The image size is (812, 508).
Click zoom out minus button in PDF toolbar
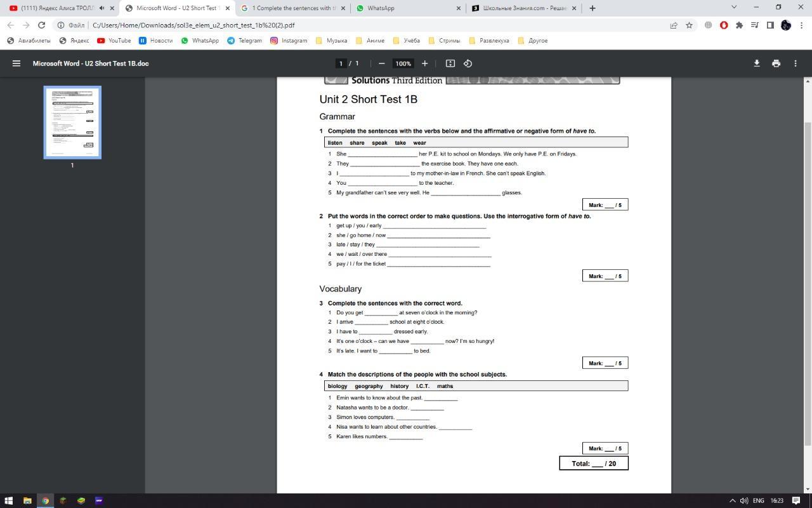pos(381,63)
